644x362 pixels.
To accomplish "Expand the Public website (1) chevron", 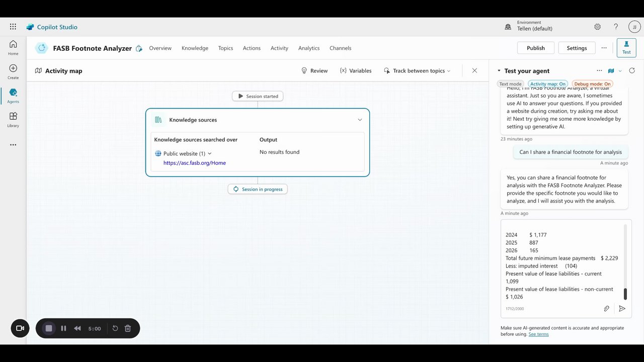I will [x=210, y=153].
